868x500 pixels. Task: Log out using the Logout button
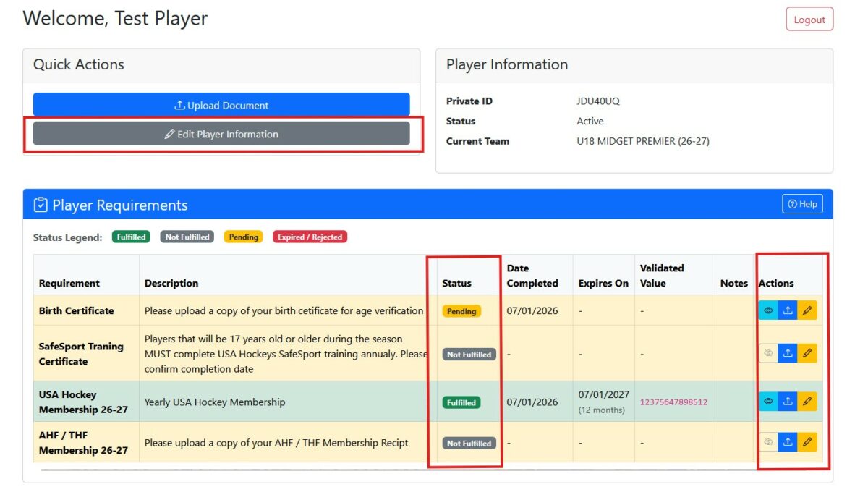pyautogui.click(x=809, y=20)
